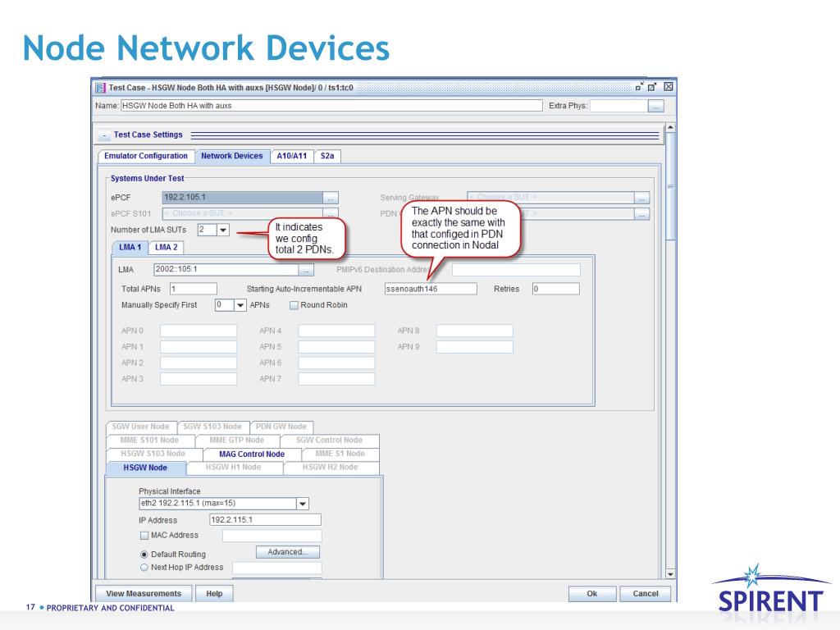Click the View Measurements button
Image resolution: width=840 pixels, height=630 pixels.
[x=144, y=594]
